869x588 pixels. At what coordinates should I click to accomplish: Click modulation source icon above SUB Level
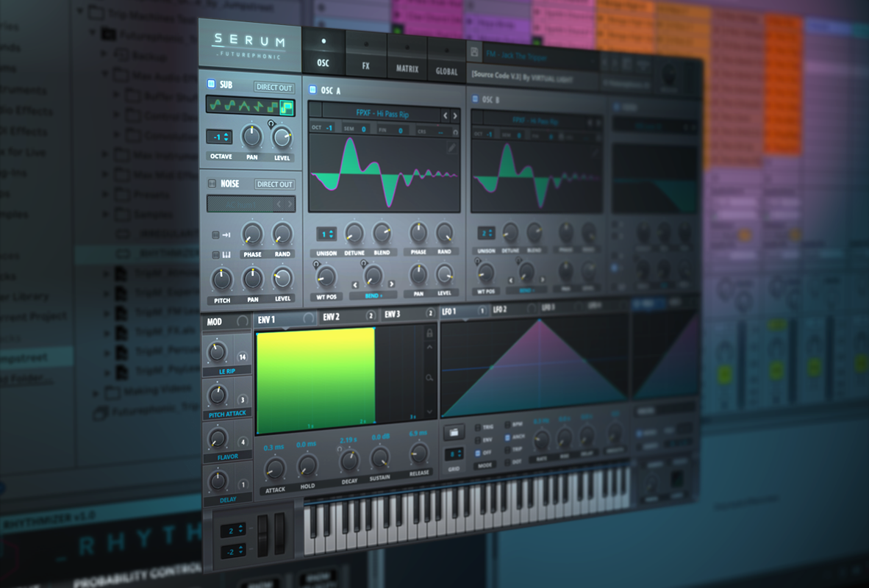[x=271, y=124]
